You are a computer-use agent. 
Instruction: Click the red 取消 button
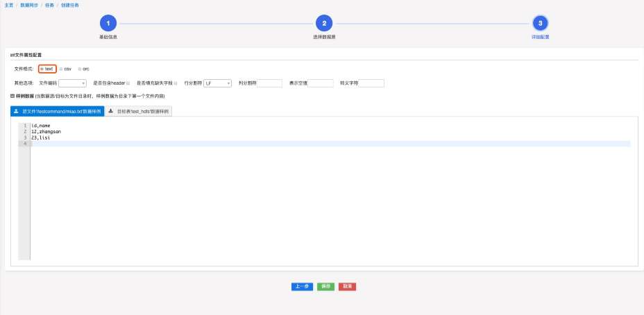[x=348, y=286]
